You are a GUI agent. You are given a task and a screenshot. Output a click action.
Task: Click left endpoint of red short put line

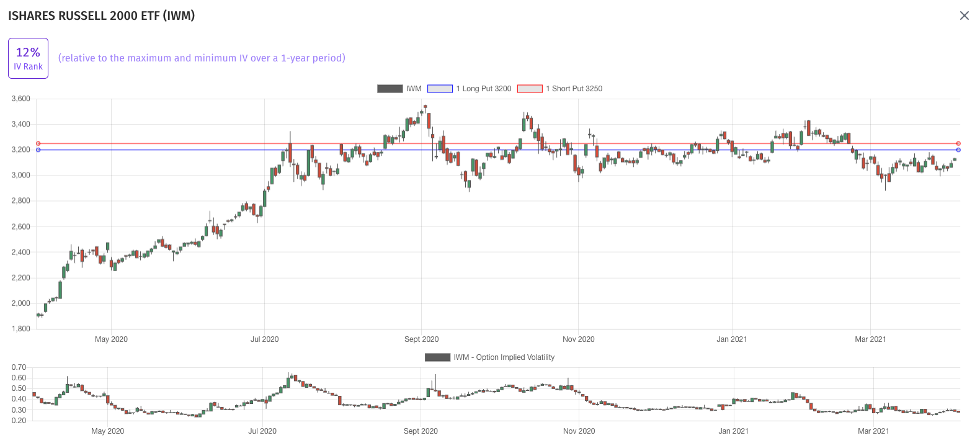coord(38,143)
